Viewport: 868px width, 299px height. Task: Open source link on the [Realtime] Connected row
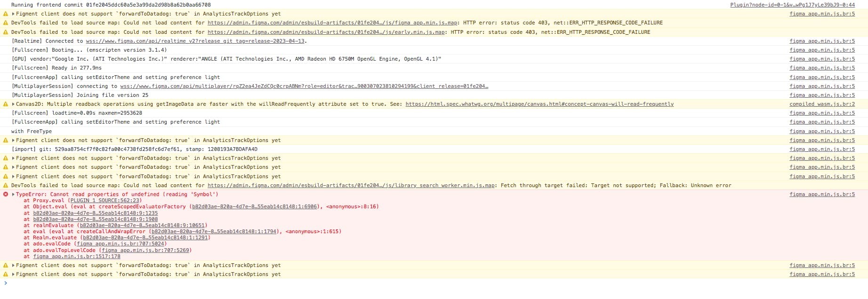[822, 41]
